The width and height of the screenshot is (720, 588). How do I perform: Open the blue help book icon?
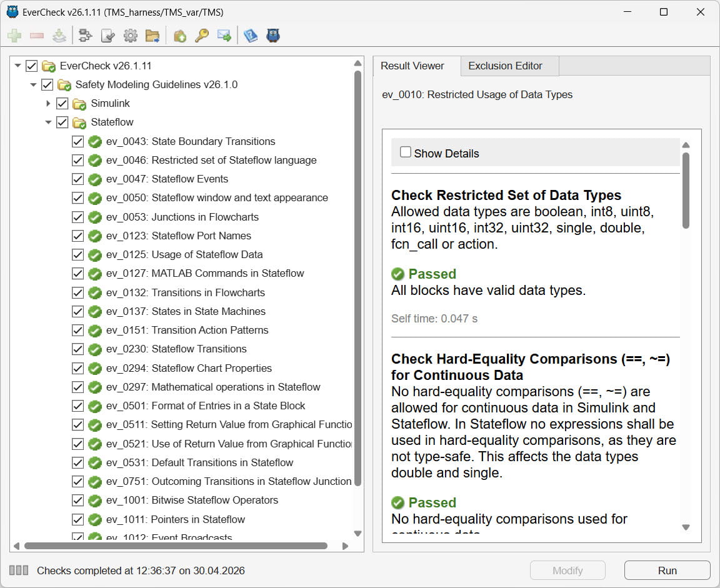click(x=251, y=36)
